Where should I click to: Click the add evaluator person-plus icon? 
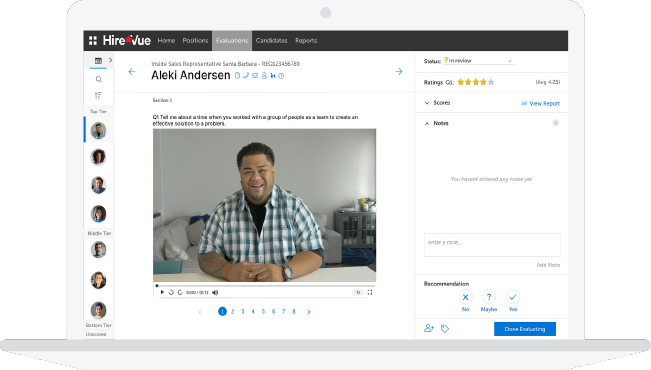(429, 328)
